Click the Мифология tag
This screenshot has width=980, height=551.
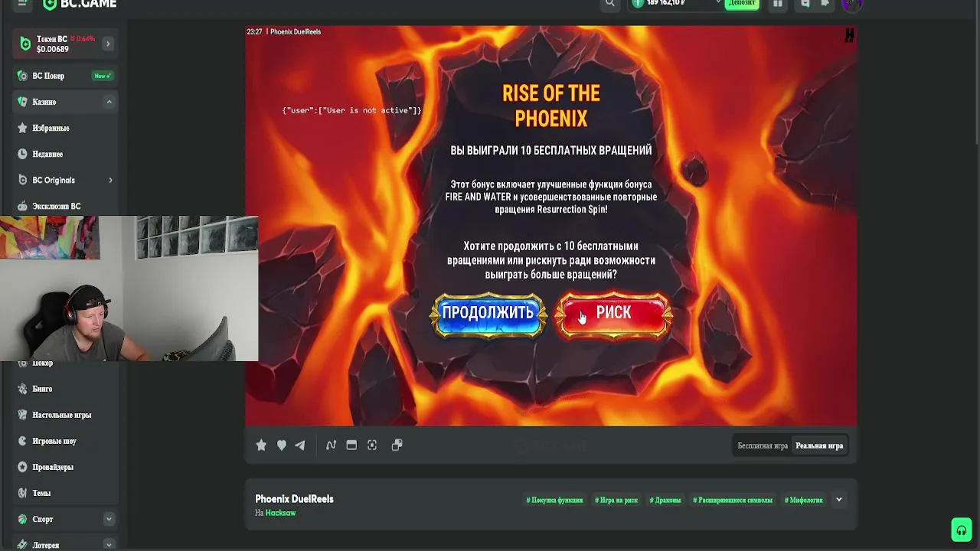804,500
